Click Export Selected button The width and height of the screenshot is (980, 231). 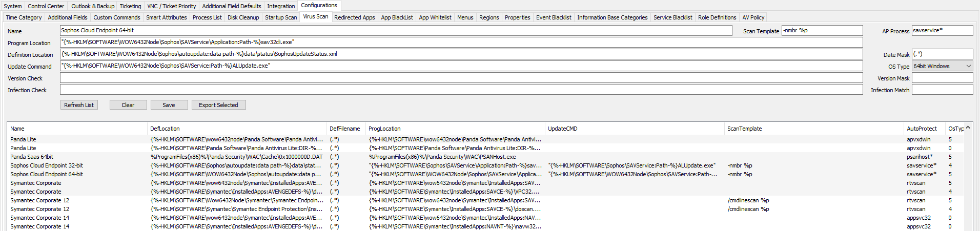[x=218, y=105]
